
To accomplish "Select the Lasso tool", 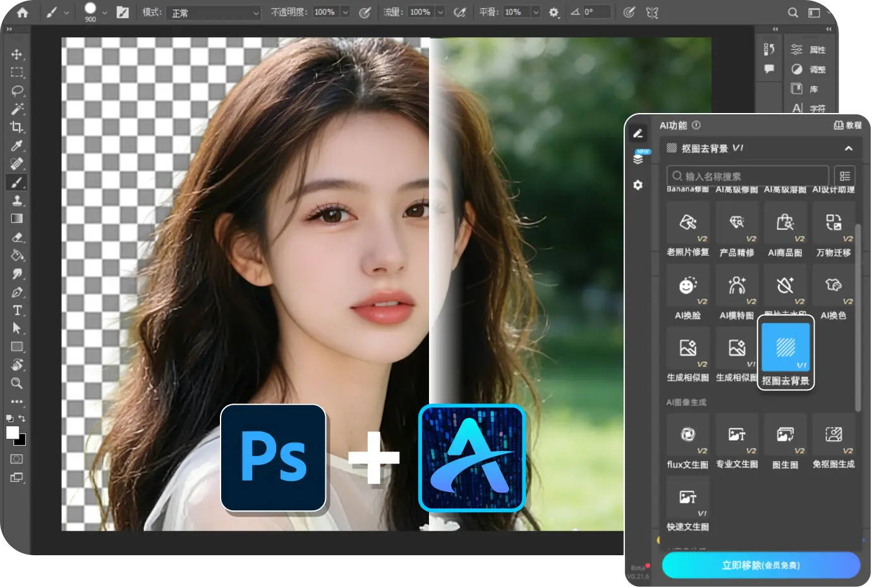I will 16,91.
